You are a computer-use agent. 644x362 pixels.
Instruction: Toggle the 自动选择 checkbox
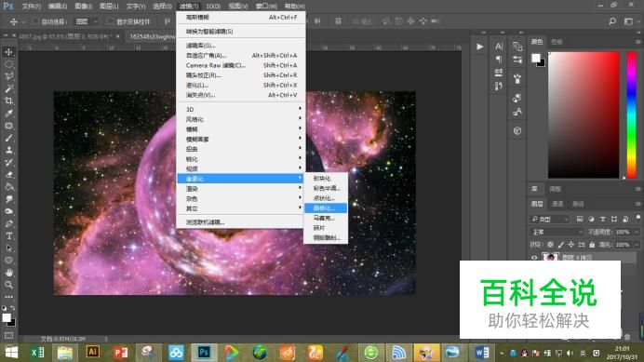(x=35, y=21)
